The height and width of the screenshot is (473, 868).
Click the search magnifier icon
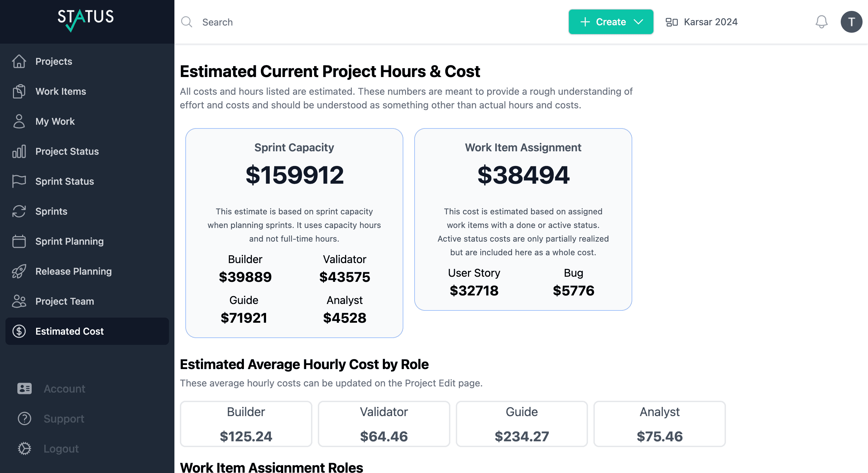click(x=187, y=22)
